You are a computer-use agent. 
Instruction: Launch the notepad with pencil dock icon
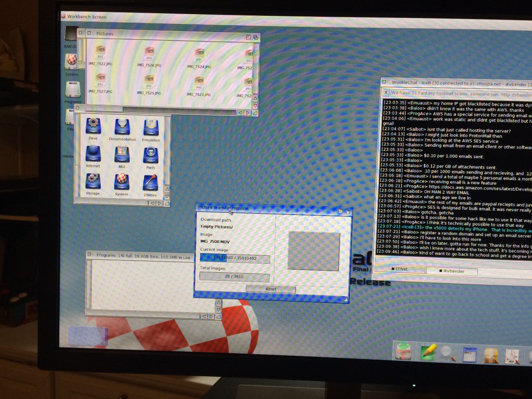[428, 353]
